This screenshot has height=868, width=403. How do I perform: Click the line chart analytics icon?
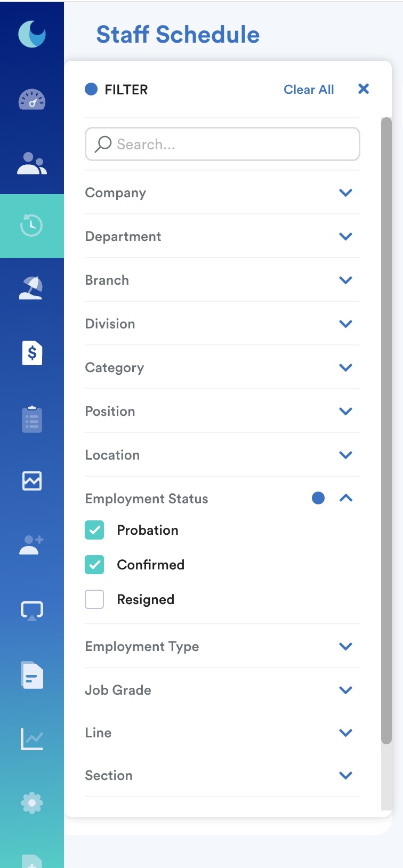32,738
